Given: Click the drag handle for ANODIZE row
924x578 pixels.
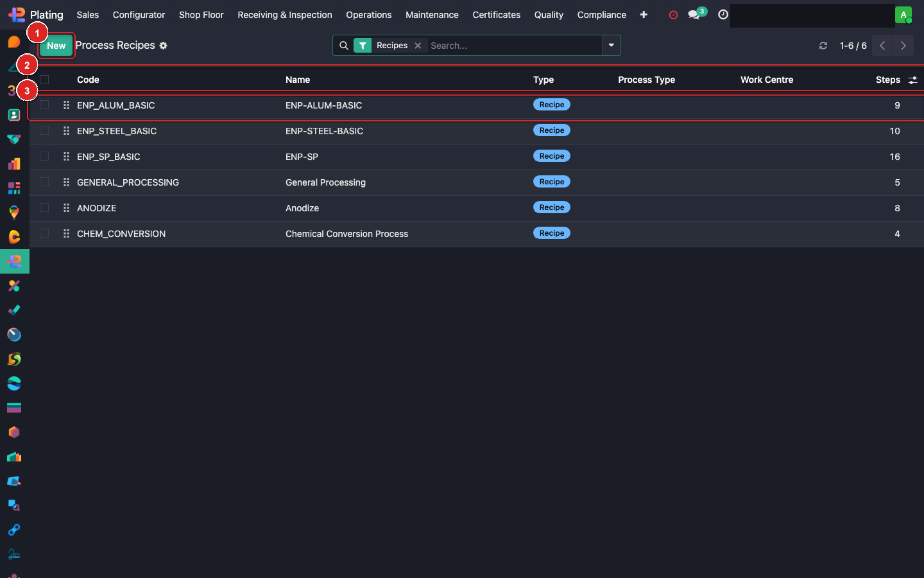Looking at the screenshot, I should point(66,208).
